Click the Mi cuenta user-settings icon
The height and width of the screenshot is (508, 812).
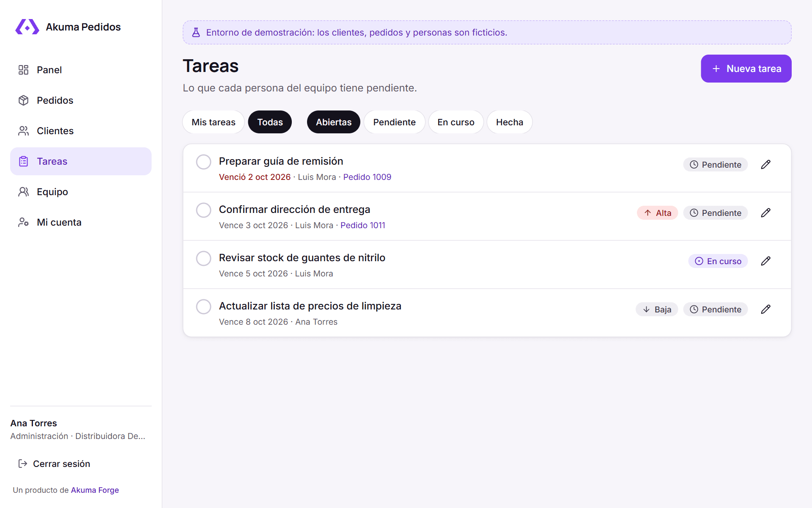click(x=23, y=222)
